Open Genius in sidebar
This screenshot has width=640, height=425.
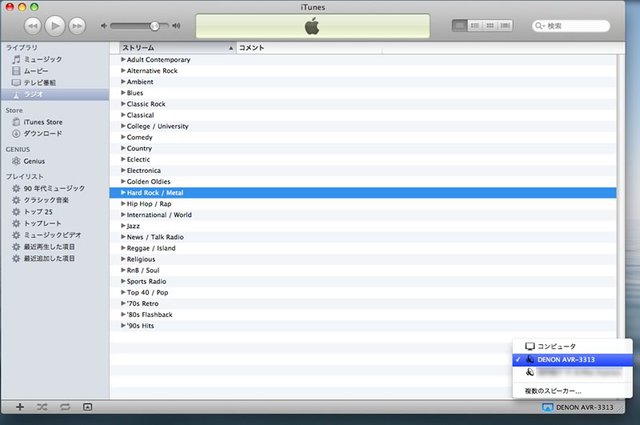click(x=55, y=161)
